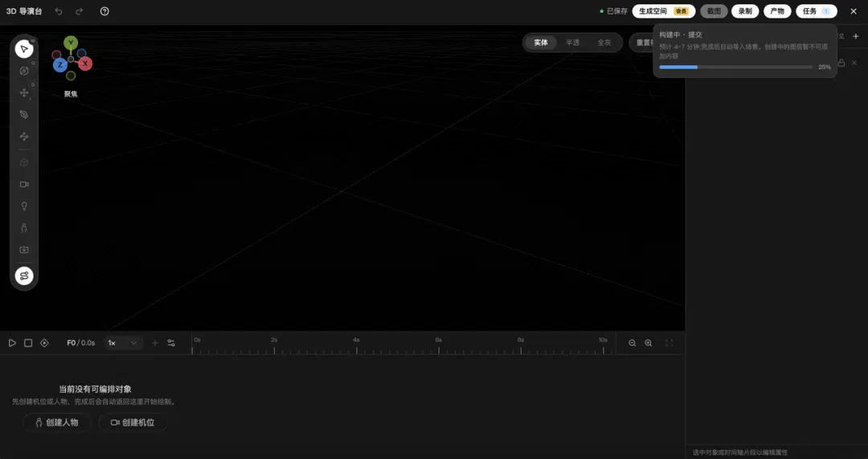Switch viewport to 实体 solid mode
868x459 pixels.
541,43
